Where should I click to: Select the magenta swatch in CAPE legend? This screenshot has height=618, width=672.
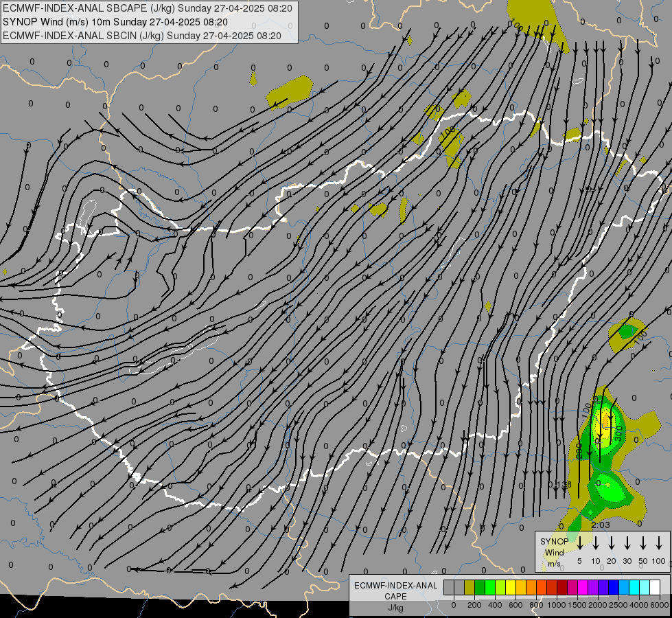[583, 587]
